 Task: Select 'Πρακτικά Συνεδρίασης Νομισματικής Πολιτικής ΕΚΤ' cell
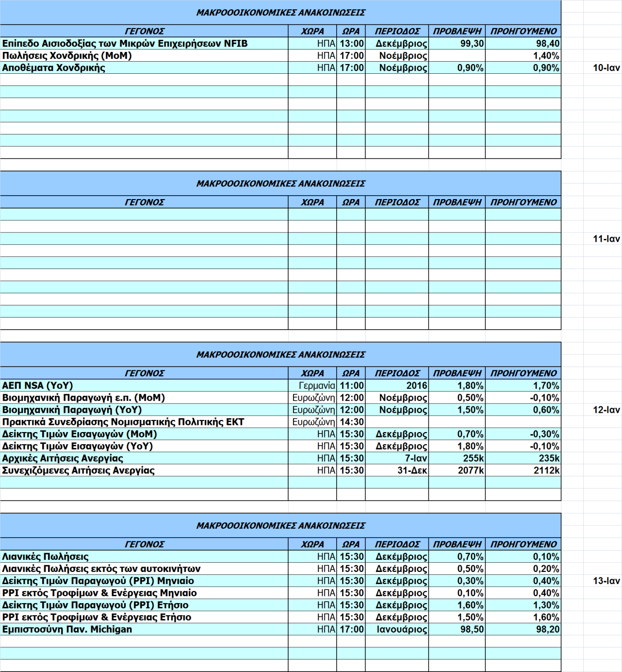[x=144, y=422]
